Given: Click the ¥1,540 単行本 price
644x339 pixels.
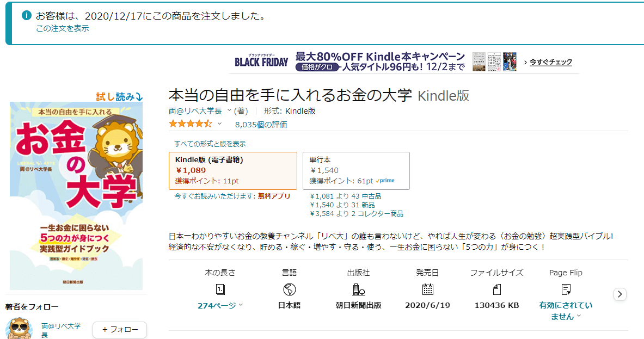Looking at the screenshot, I should 324,170.
